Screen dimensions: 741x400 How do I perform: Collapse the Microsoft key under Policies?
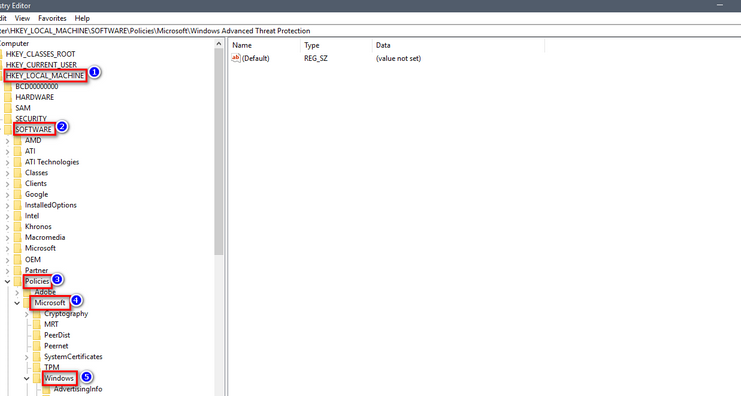17,303
